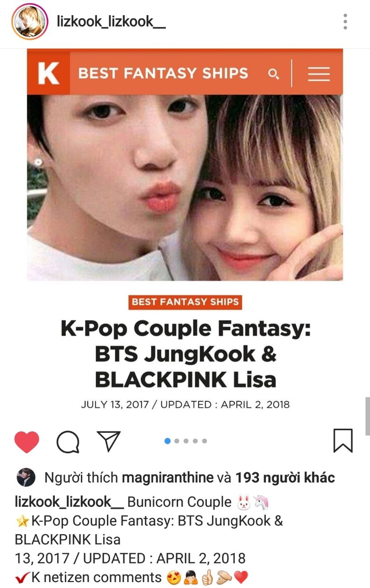
Task: Click the search magnifier in orange banner
Action: tap(273, 73)
